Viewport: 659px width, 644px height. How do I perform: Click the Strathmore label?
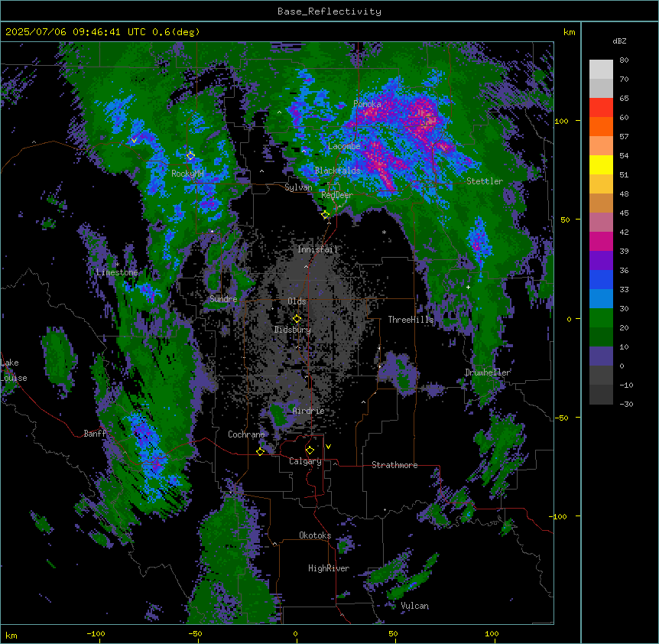pos(394,465)
